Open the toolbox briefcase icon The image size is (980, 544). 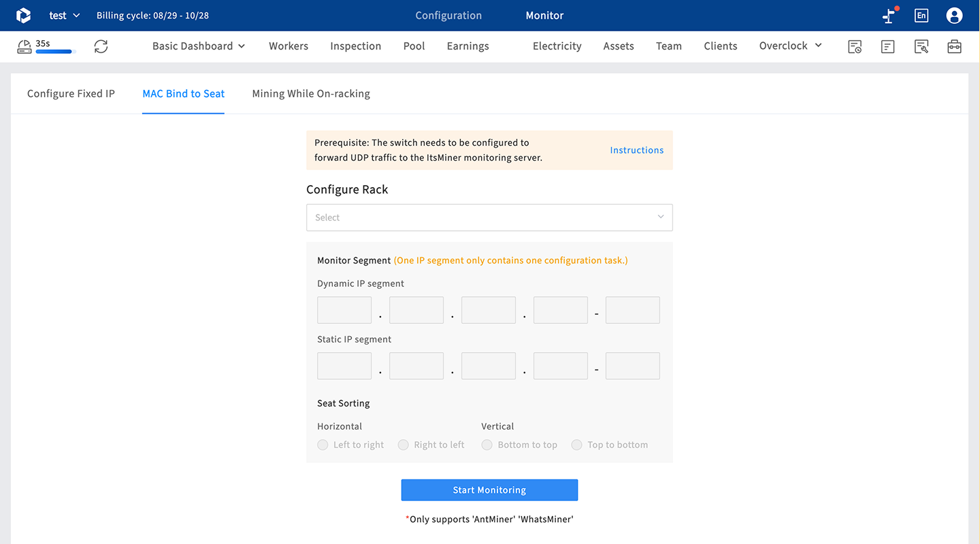(x=954, y=46)
